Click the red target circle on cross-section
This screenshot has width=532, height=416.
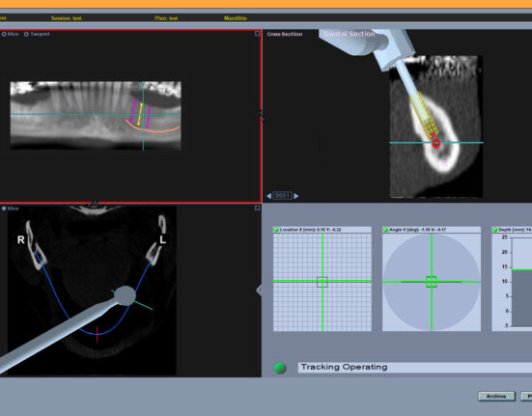(x=436, y=144)
